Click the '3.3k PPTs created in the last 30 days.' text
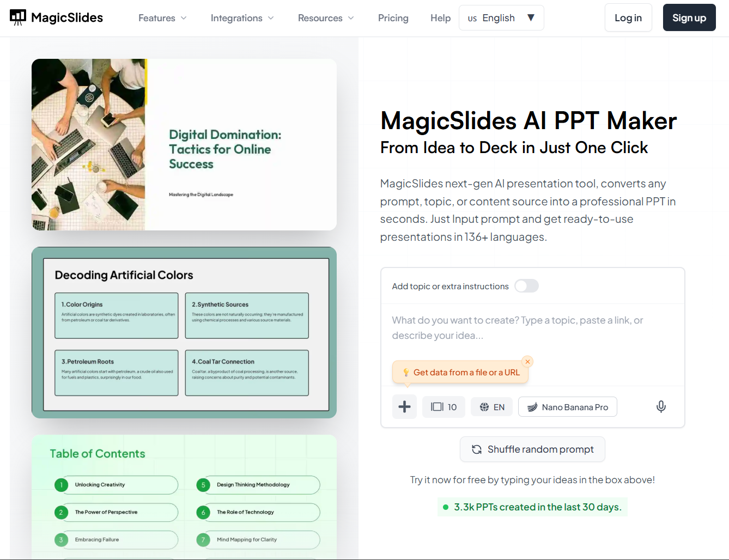 [538, 507]
